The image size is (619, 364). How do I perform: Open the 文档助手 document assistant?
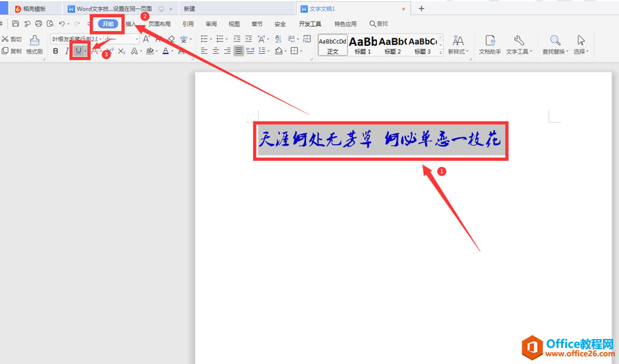(x=490, y=45)
